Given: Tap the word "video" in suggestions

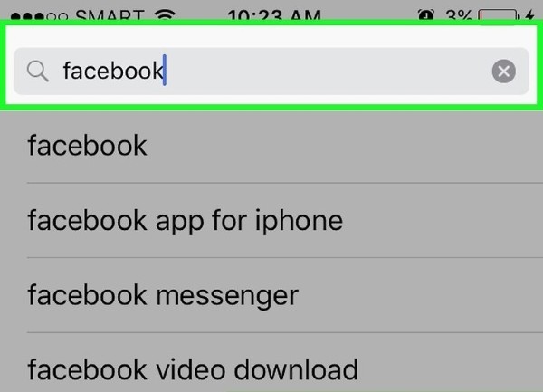Looking at the screenshot, I should click(x=190, y=370).
